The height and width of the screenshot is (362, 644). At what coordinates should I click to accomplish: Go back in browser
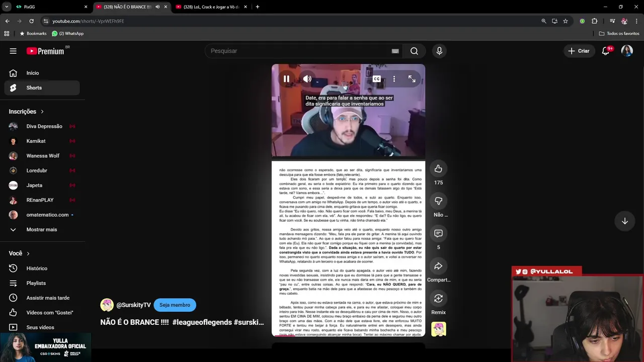click(x=7, y=21)
